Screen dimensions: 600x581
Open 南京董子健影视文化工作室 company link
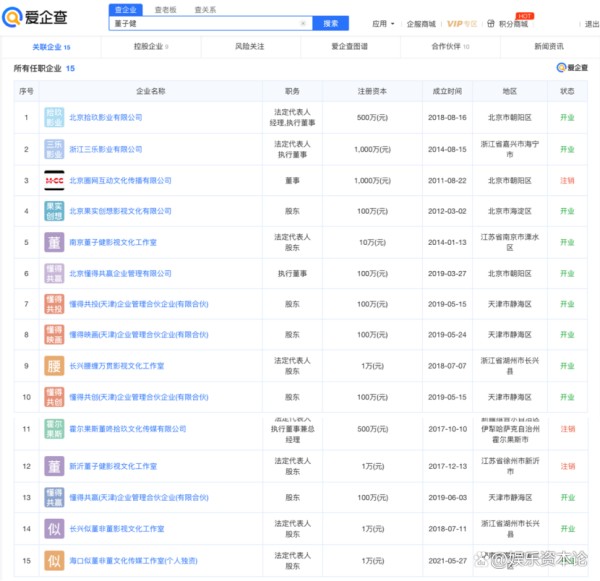(x=113, y=242)
